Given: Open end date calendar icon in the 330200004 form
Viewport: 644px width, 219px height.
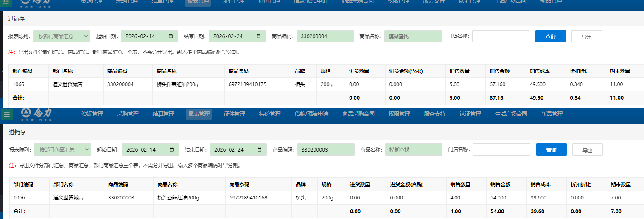Looking at the screenshot, I should [x=259, y=36].
